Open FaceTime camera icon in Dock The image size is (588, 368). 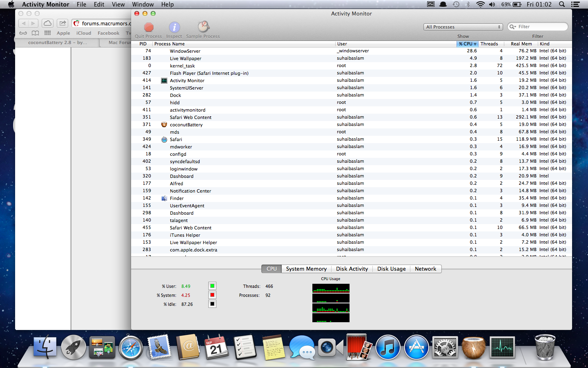coord(330,348)
